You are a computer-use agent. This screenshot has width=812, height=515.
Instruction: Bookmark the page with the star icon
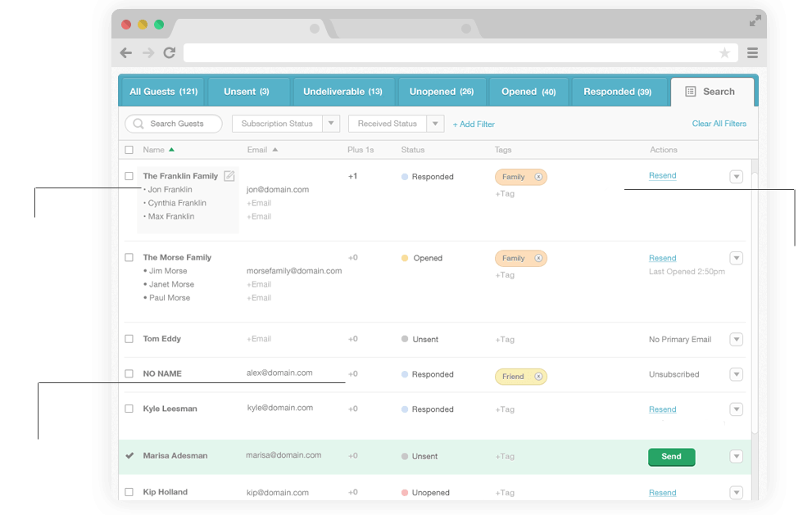[x=724, y=52]
